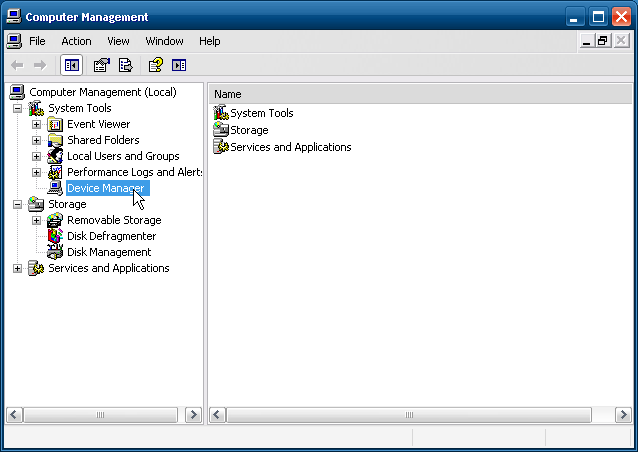Click the Shared Folders icon
The width and height of the screenshot is (638, 452).
[x=55, y=140]
